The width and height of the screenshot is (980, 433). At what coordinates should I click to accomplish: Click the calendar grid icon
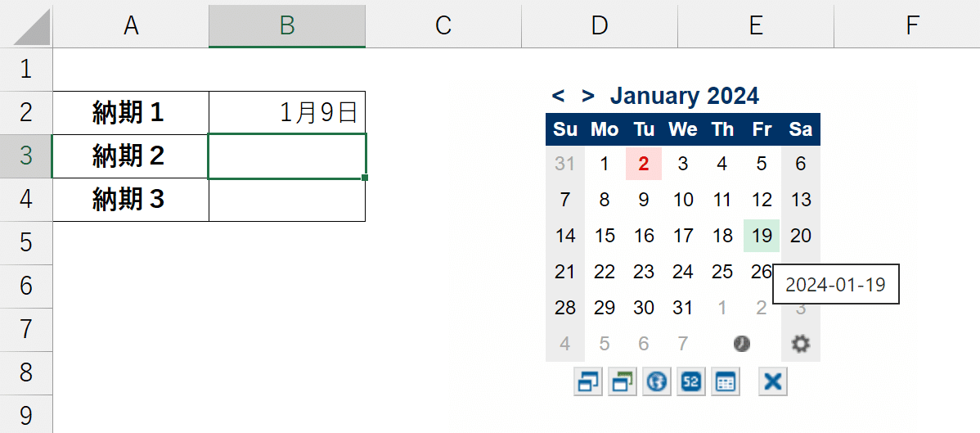pos(725,381)
